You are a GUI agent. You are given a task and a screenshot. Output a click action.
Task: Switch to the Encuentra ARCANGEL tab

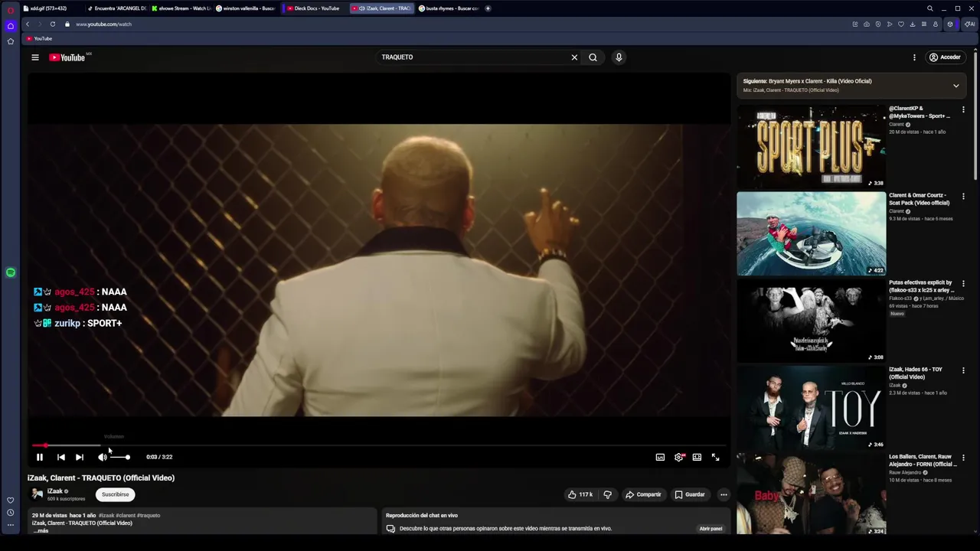(116, 8)
